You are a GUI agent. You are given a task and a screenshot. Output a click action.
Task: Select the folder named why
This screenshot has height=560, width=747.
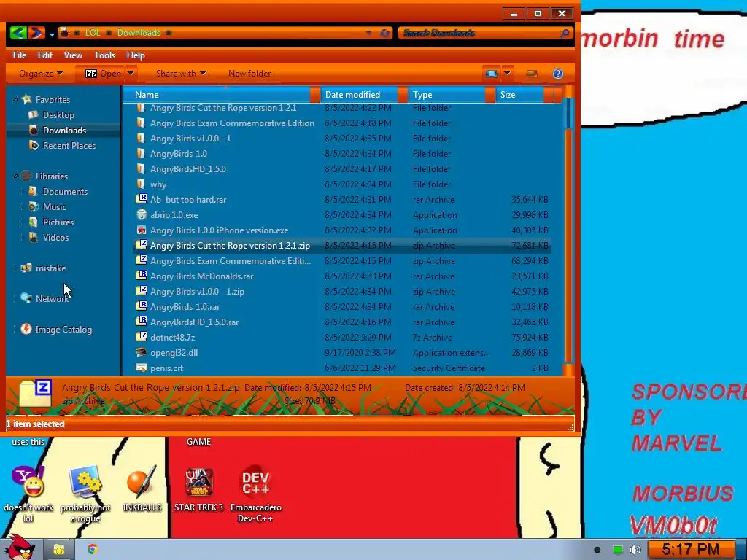click(x=158, y=184)
